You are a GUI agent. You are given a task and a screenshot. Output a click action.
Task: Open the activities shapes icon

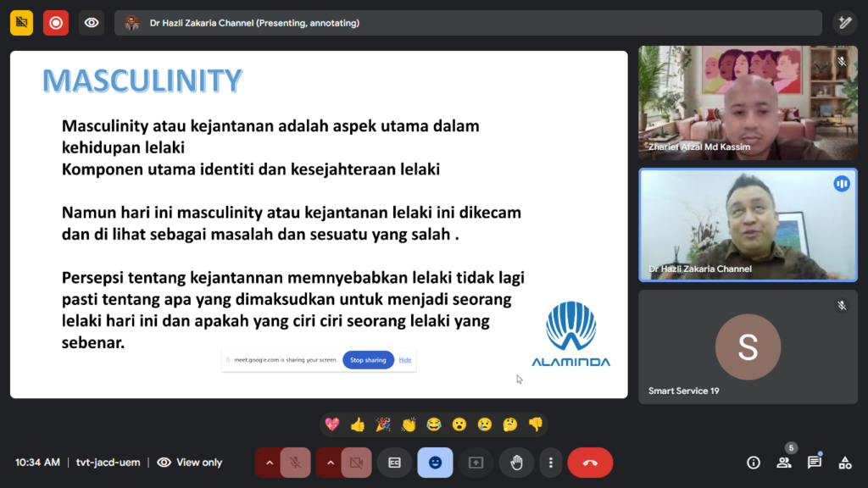(845, 463)
